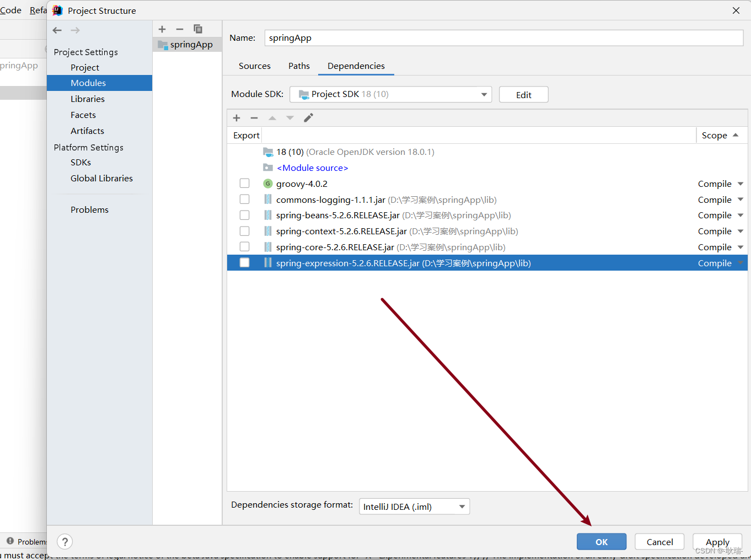Screen dimensions: 751x560
Task: Open the Scope dropdown for spring-expression jar
Action: pos(741,263)
